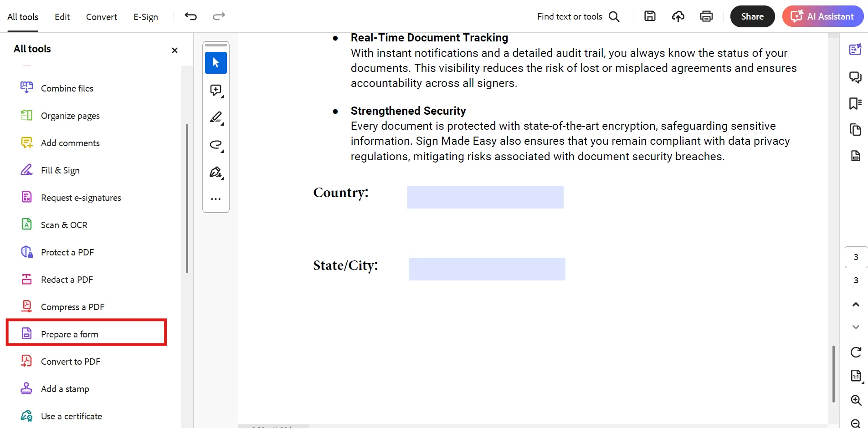Click the Share button
868x428 pixels.
(752, 16)
